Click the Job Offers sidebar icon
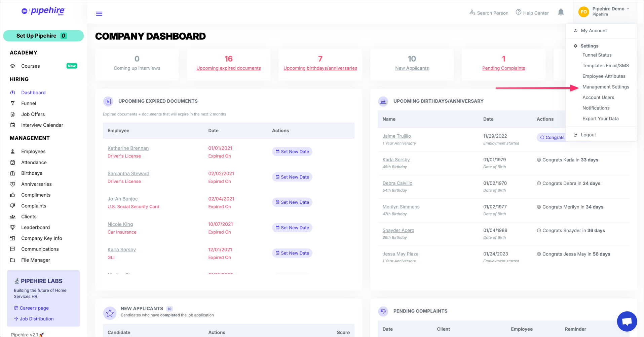Screen dimensions: 644x337 (13, 114)
